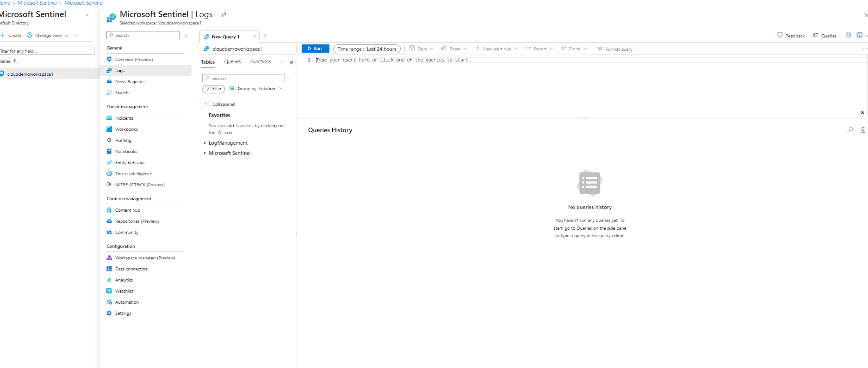Open the Export dropdown

tap(539, 49)
